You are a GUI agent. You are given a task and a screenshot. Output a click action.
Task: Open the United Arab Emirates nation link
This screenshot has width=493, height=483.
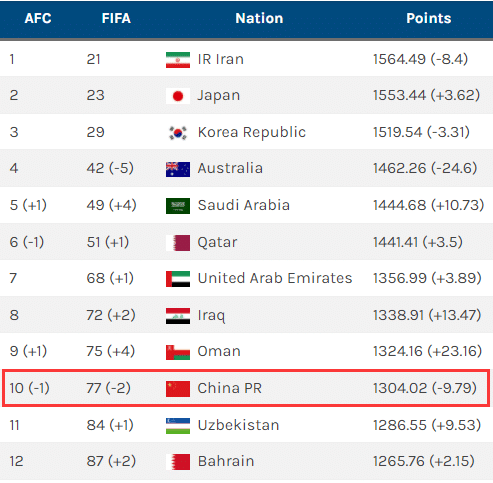point(275,278)
